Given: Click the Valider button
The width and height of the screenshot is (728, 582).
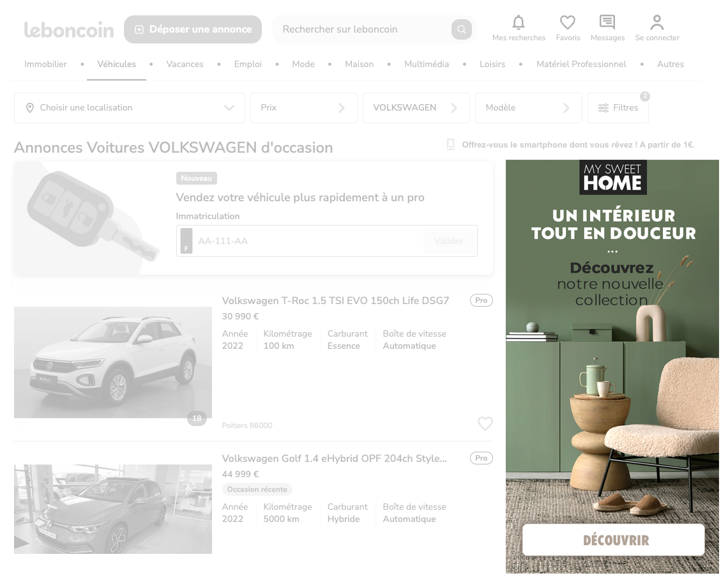Looking at the screenshot, I should [x=449, y=241].
